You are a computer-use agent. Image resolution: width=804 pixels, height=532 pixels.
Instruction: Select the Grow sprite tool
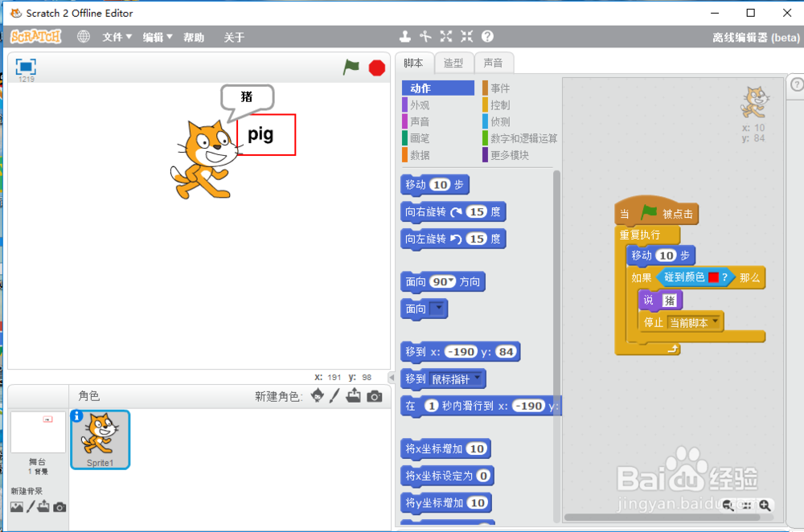(446, 36)
